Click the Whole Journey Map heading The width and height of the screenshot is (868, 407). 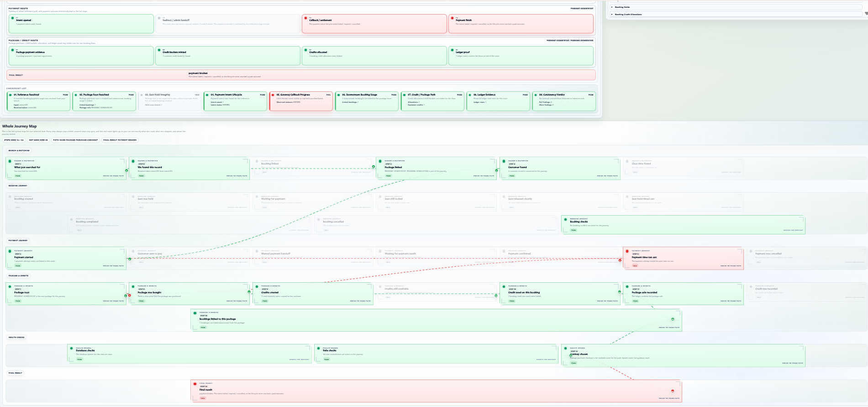[x=19, y=126]
